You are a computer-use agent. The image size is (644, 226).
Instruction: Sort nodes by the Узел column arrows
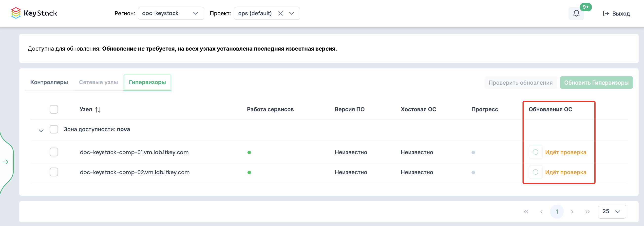point(98,110)
